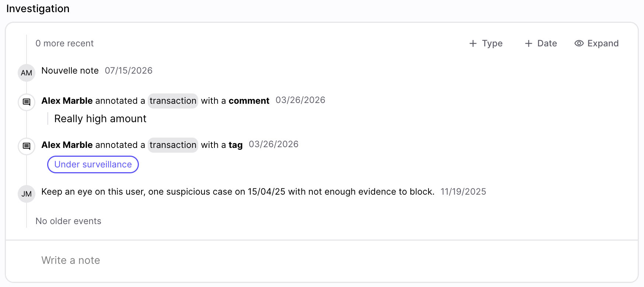Viewport: 644px width, 287px height.
Task: Click the No older events label
Action: pyautogui.click(x=68, y=221)
